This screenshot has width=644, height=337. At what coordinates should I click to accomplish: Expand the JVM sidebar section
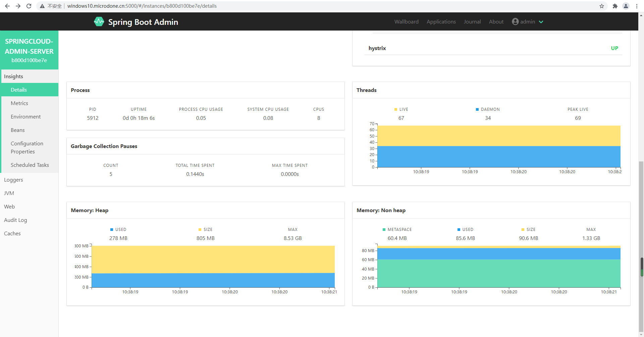point(29,193)
